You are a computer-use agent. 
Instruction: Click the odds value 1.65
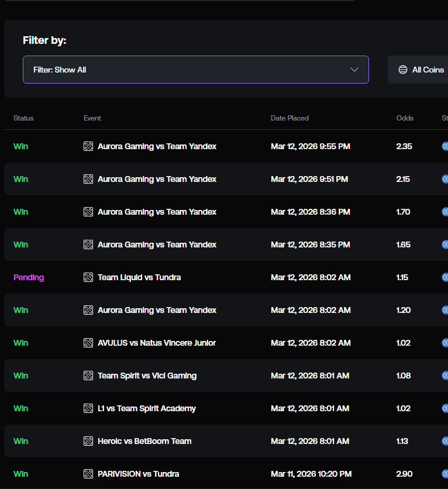[403, 244]
